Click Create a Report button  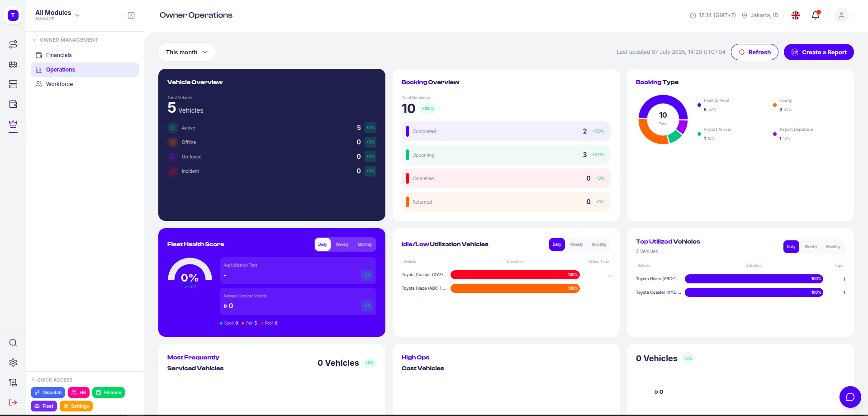818,52
